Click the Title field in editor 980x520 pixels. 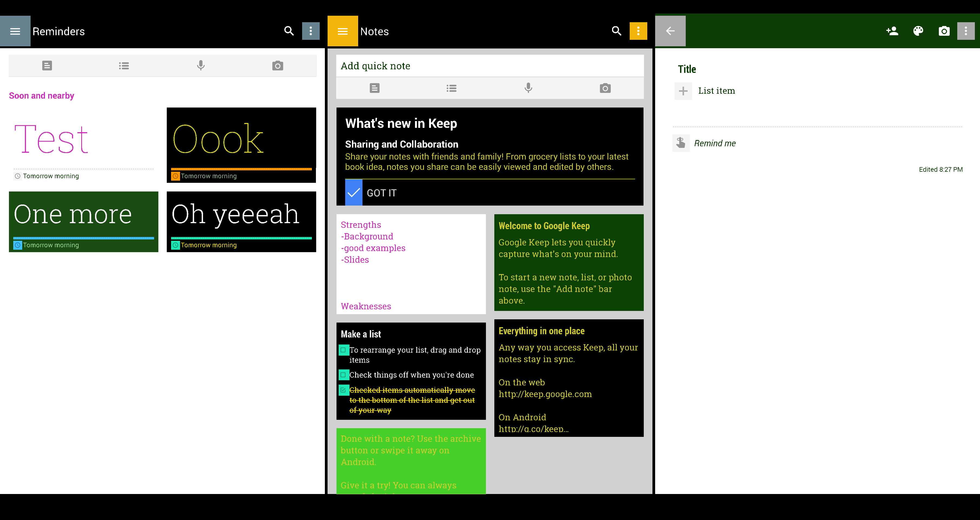[x=687, y=69]
